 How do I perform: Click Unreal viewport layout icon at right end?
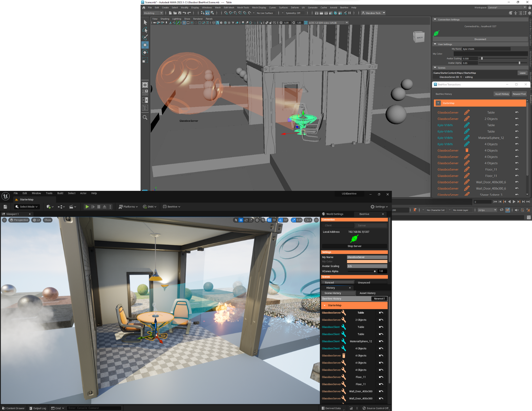[316, 220]
